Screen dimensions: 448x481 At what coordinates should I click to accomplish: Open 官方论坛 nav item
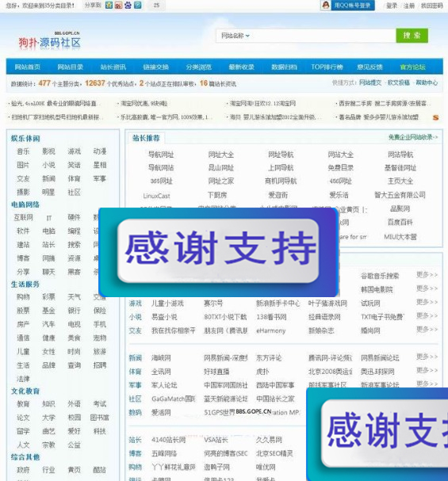[412, 67]
